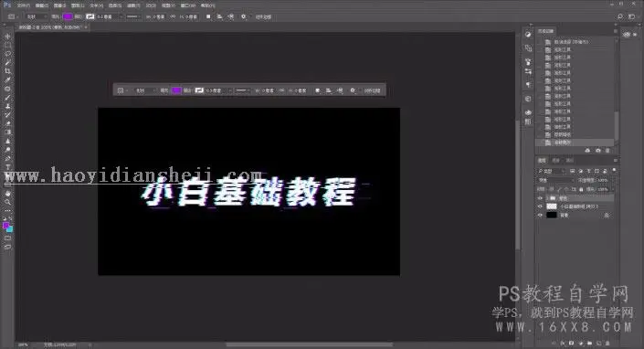Viewport: 644px width, 349px height.
Task: Click the link width and height icon
Action: [x=173, y=16]
